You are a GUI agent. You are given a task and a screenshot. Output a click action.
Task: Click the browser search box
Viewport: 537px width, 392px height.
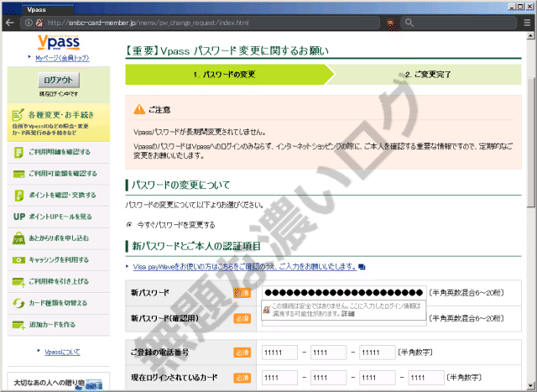(459, 23)
